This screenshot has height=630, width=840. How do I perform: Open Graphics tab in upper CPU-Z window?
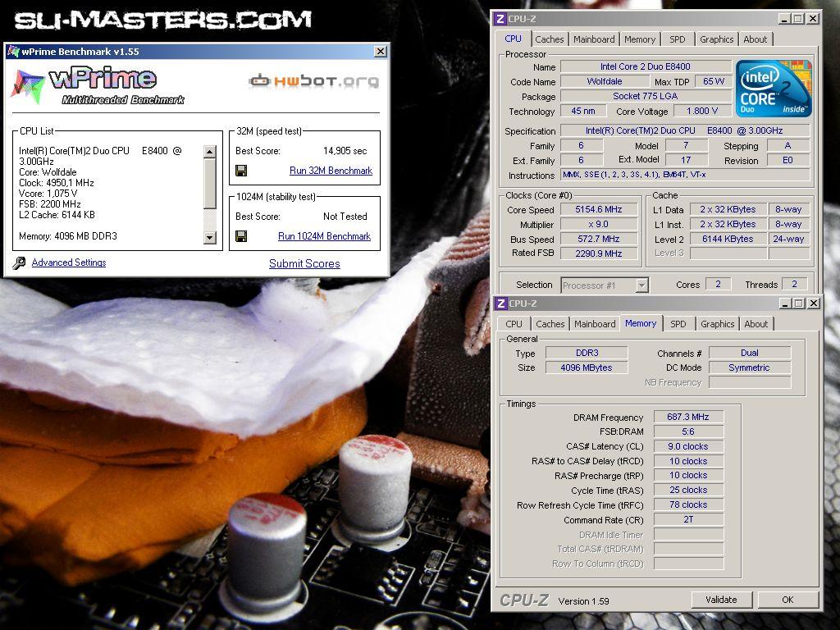[716, 39]
